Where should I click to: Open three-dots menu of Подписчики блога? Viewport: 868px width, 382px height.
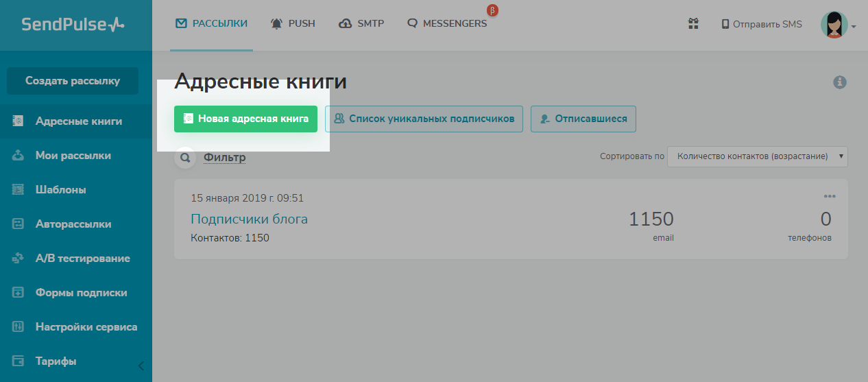[x=830, y=196]
